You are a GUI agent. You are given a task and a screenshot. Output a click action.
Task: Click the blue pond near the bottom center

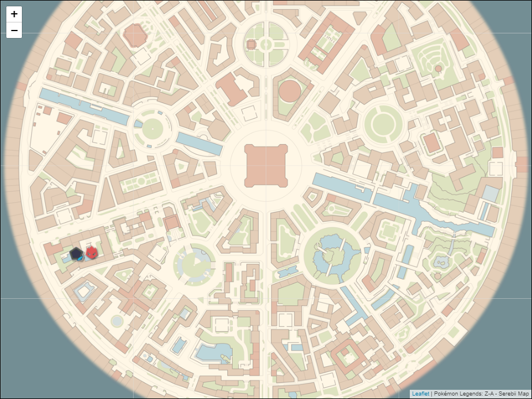(x=213, y=351)
